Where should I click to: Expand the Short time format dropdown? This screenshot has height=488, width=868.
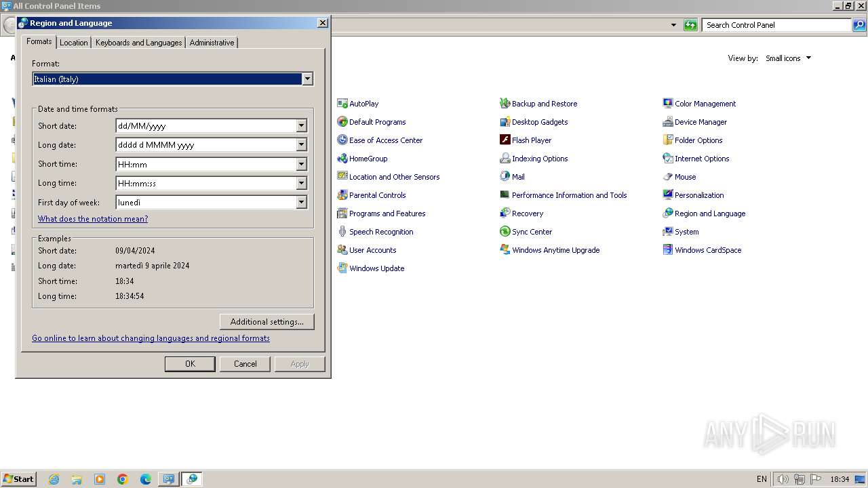point(302,164)
